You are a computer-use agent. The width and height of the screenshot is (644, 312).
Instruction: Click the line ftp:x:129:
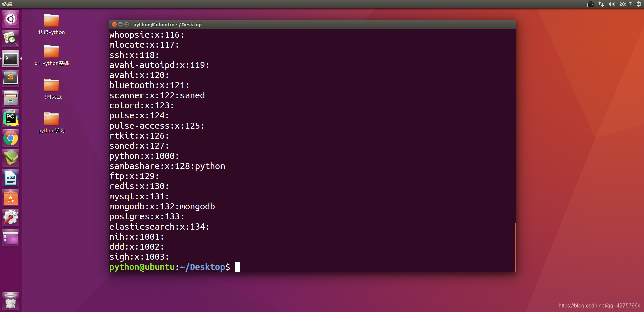click(x=134, y=176)
